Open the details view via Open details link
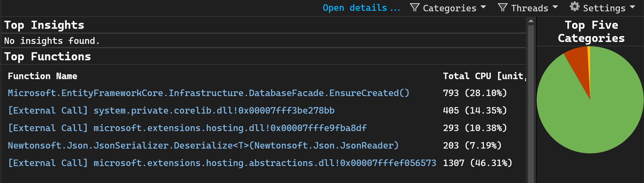 point(362,8)
